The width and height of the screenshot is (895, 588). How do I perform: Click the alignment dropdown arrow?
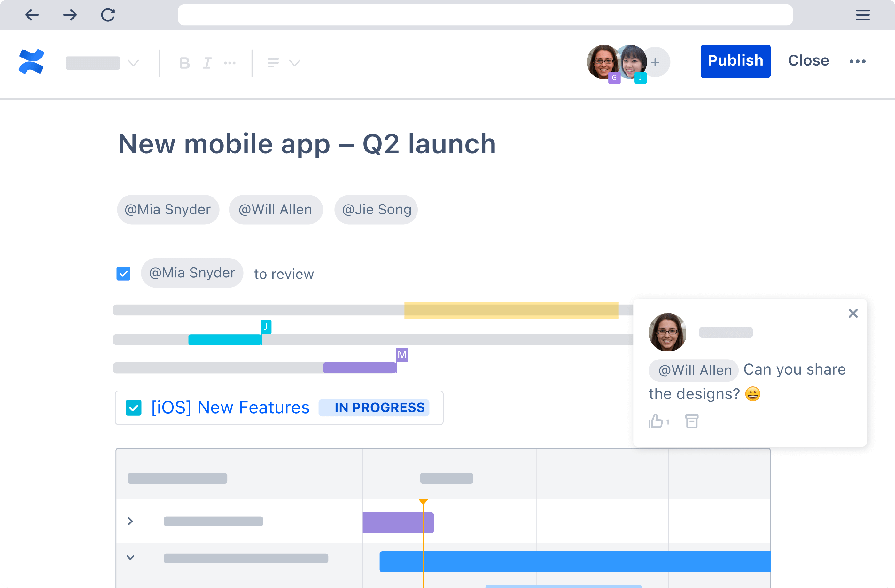pos(295,62)
